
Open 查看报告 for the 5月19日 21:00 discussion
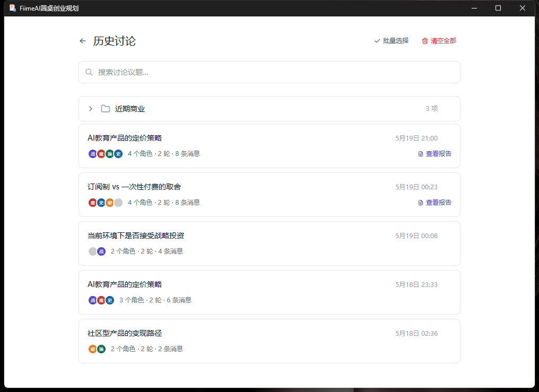pos(435,154)
